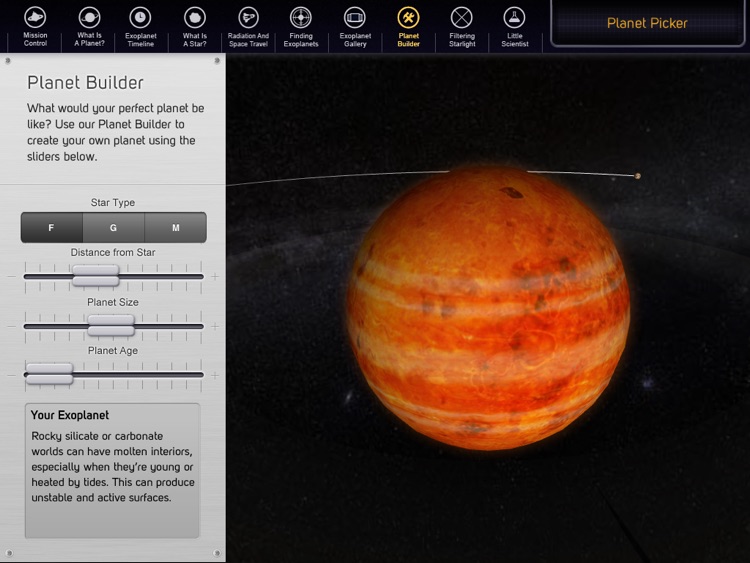Click the Planet Size slider handle

point(111,325)
